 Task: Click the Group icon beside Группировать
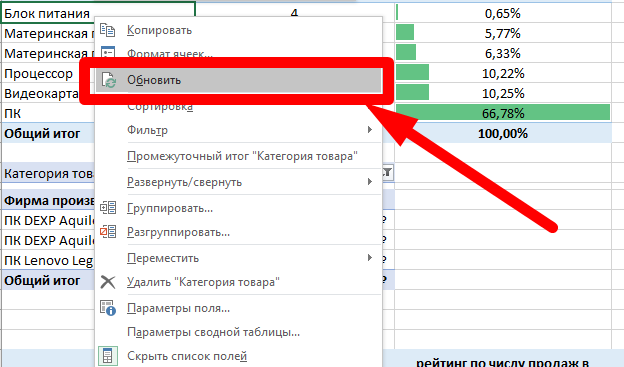coord(108,208)
